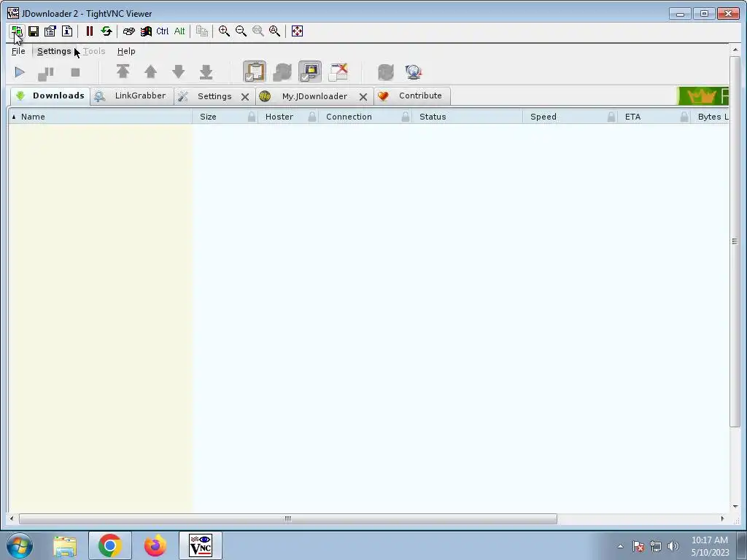Screen dimensions: 747x560
Task: Click the full screen icon in VNC toolbar
Action: coord(298,31)
